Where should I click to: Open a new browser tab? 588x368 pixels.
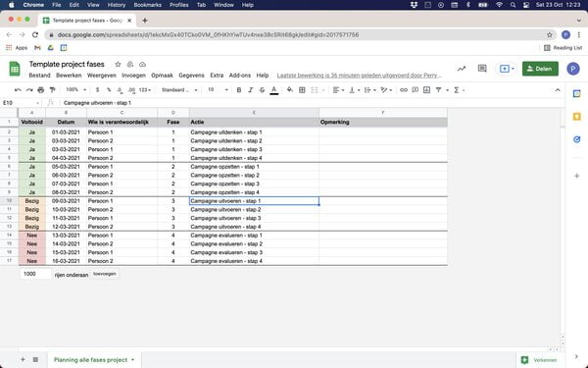(145, 21)
